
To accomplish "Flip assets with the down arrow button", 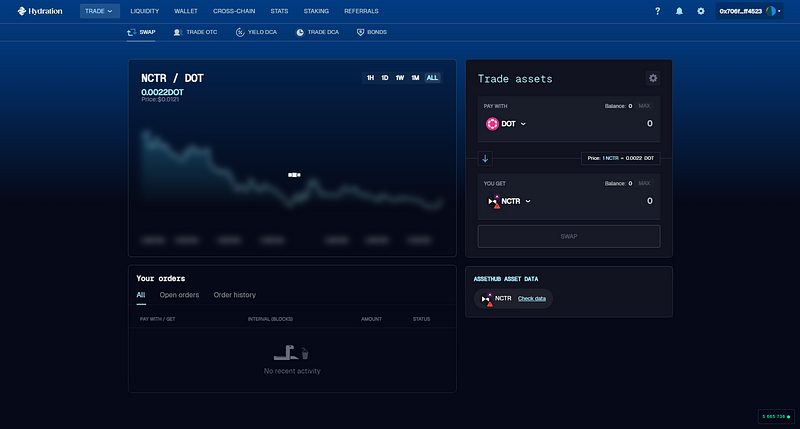I will [x=485, y=159].
